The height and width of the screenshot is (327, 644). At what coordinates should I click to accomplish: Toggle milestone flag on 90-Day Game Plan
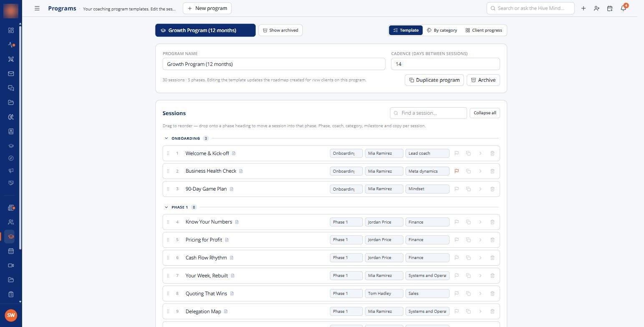pos(457,189)
